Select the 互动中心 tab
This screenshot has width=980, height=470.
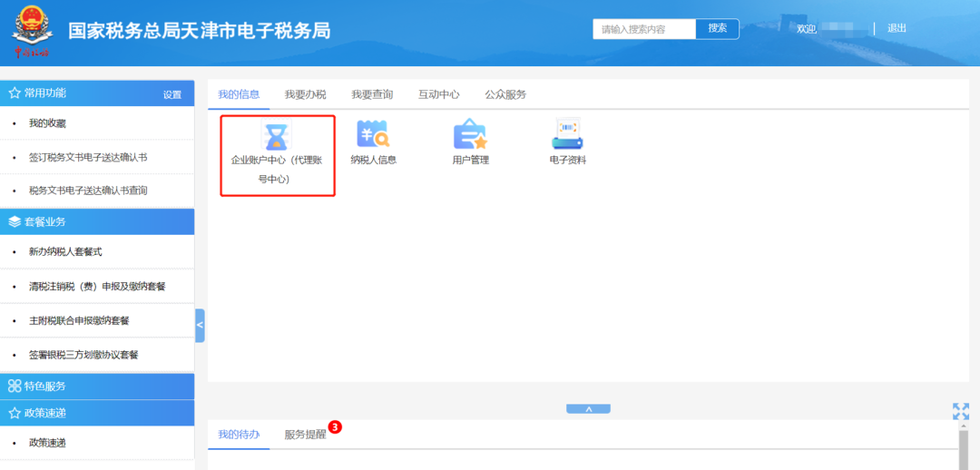click(438, 94)
